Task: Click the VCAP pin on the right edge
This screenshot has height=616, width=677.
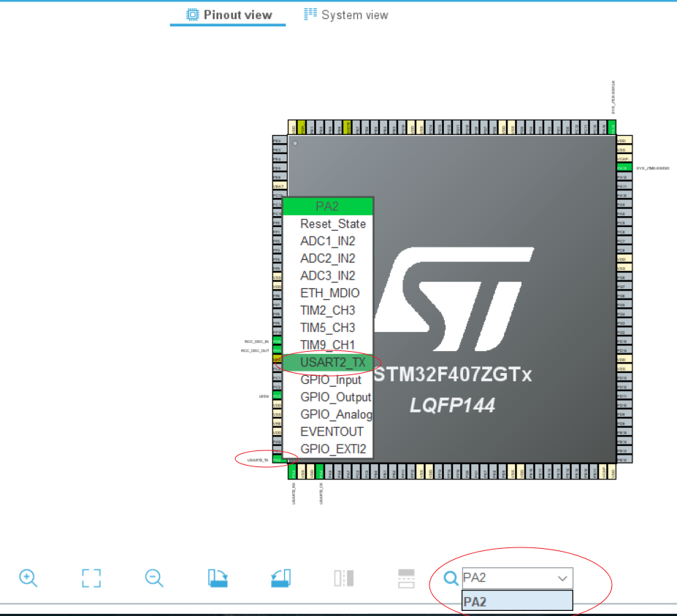Action: (x=624, y=159)
